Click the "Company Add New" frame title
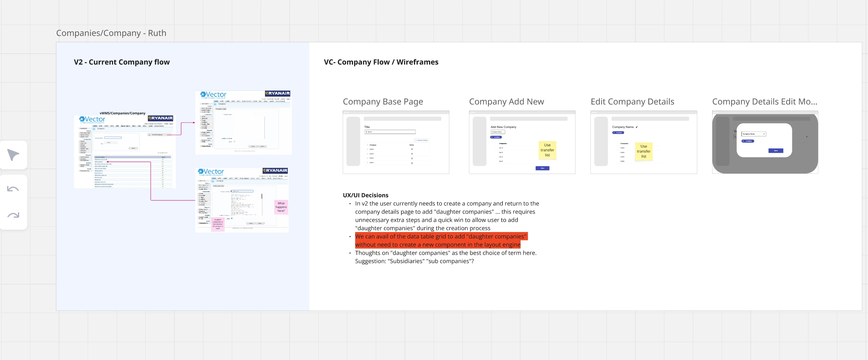Viewport: 868px width, 360px height. (x=506, y=101)
